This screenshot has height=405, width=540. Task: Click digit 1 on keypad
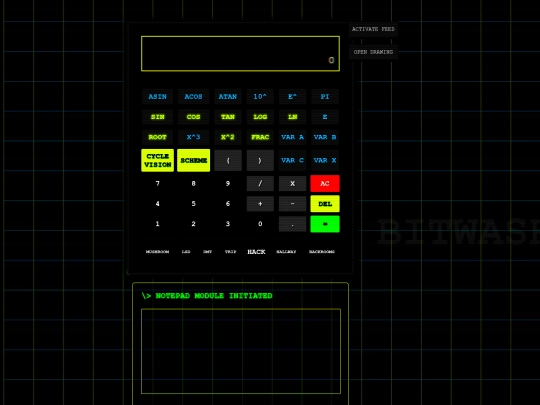pyautogui.click(x=157, y=224)
